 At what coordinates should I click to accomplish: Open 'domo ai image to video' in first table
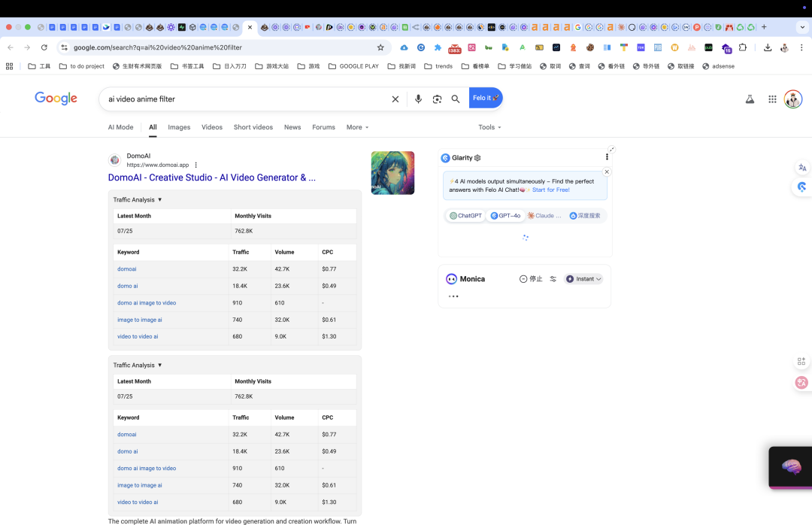pos(147,302)
